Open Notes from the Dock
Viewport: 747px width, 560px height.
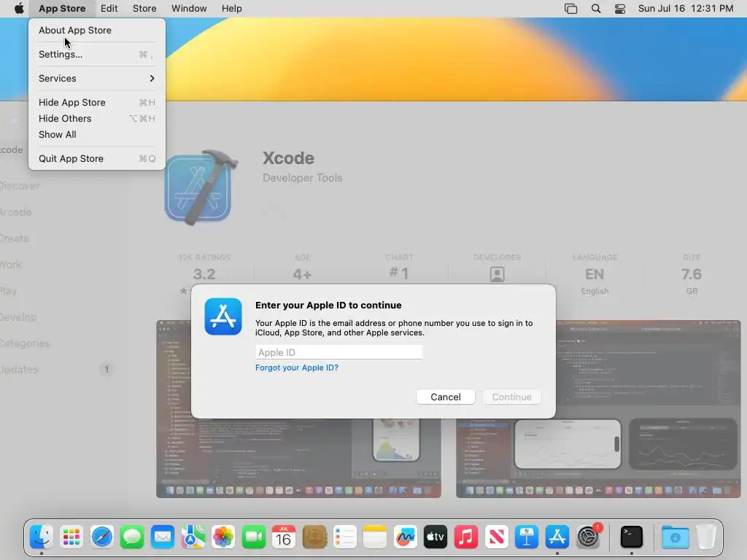[375, 537]
